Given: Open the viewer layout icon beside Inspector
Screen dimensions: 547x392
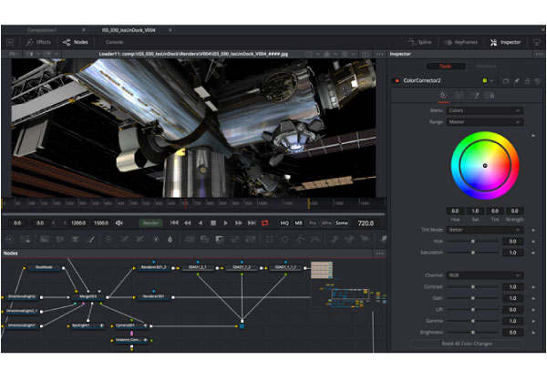Looking at the screenshot, I should 537,42.
